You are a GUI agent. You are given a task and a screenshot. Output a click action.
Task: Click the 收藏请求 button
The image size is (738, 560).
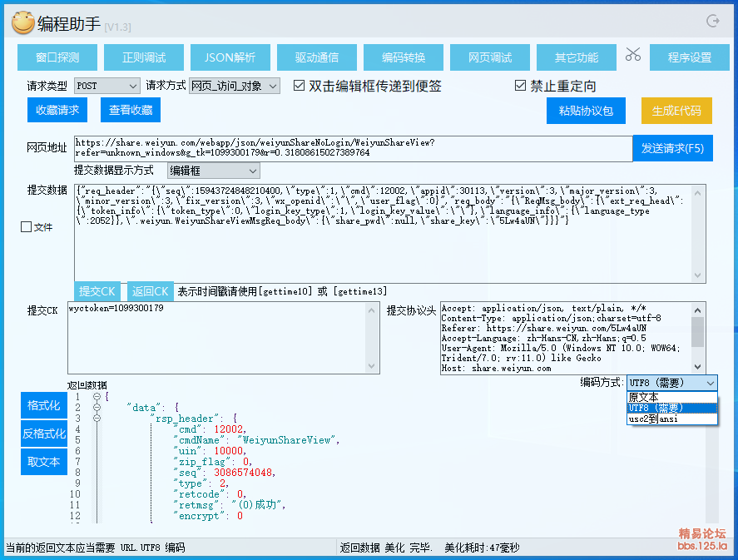click(x=57, y=110)
